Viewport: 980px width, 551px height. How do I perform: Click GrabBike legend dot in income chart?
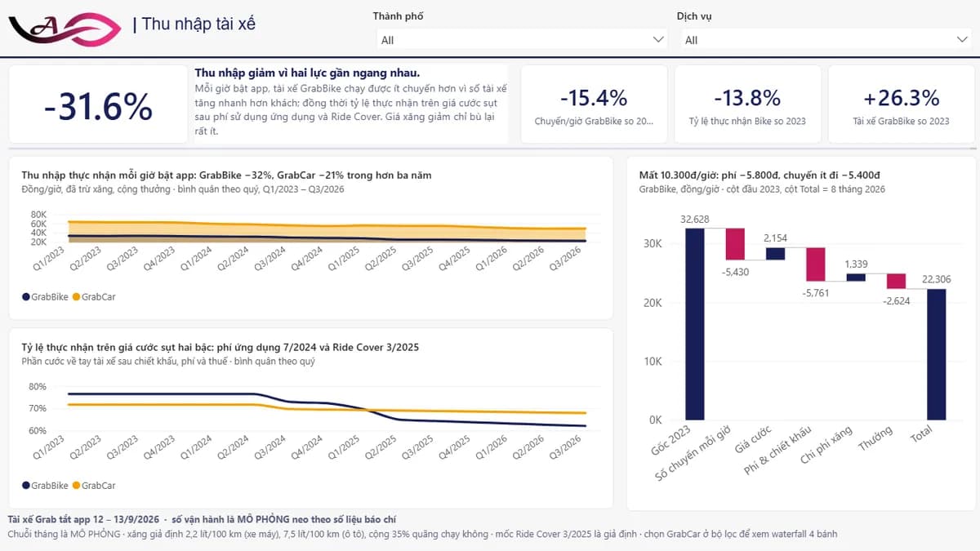tap(26, 296)
